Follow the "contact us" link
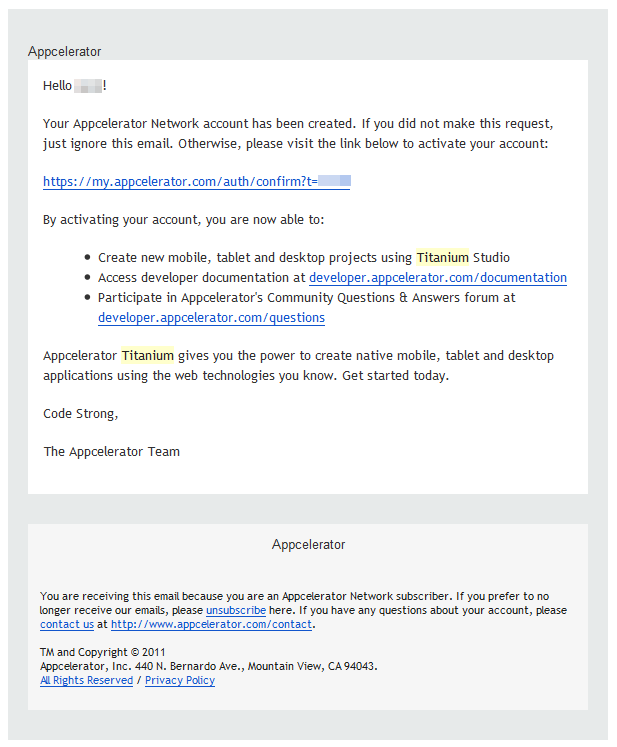This screenshot has width=617, height=747. click(x=67, y=624)
